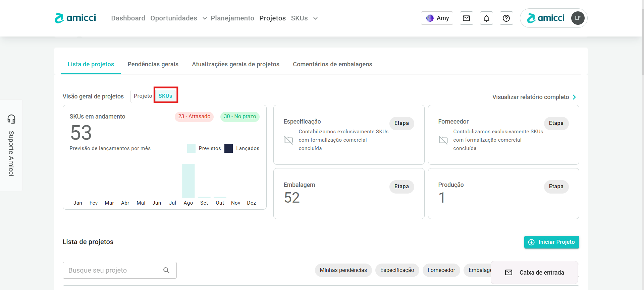Open the mail envelope icon in header

coord(466,18)
